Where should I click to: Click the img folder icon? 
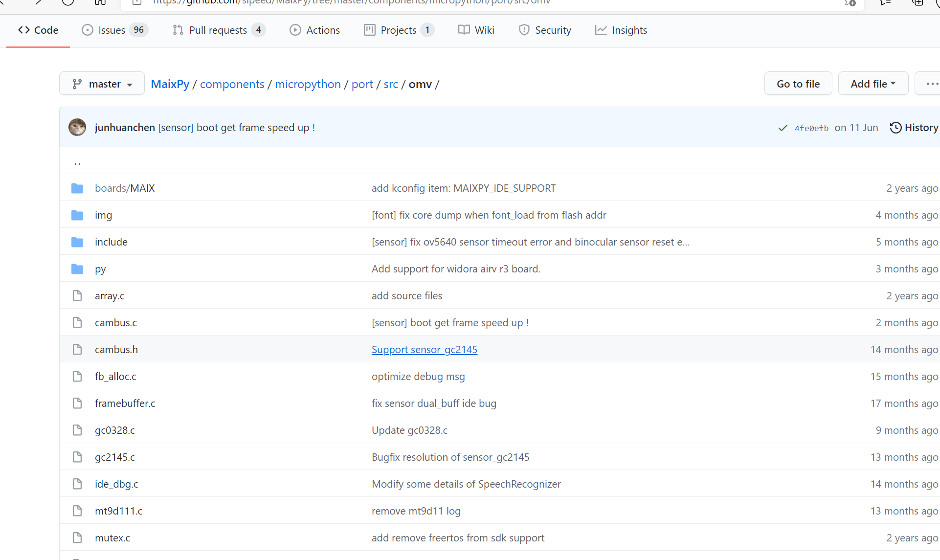click(x=77, y=215)
